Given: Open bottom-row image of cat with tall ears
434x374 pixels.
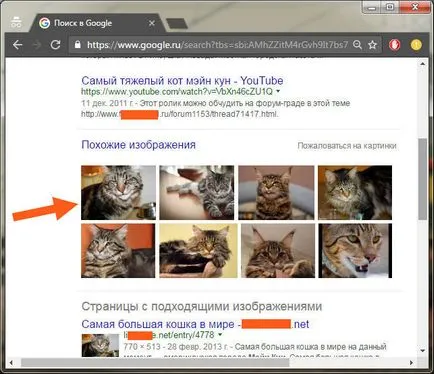Looking at the screenshot, I should coord(278,250).
